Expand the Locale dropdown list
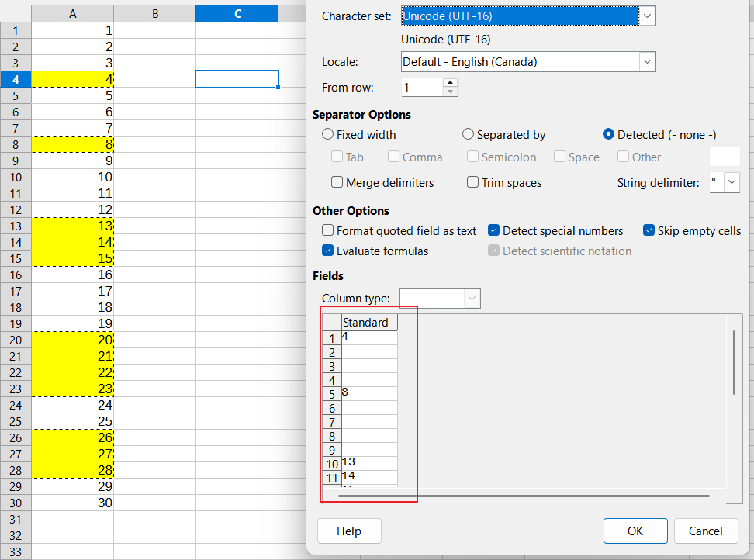Image resolution: width=754 pixels, height=560 pixels. [x=647, y=62]
